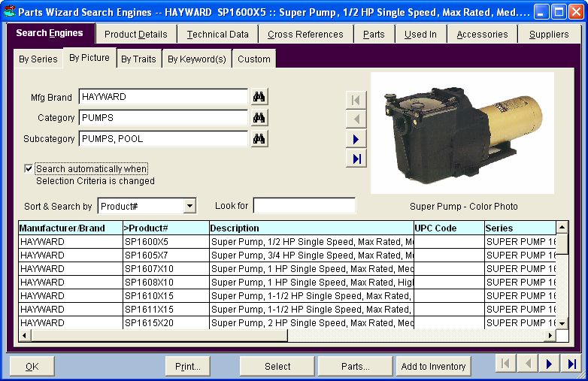Switch to By Traits search tab
Screen dimensions: 588x381
(139, 59)
